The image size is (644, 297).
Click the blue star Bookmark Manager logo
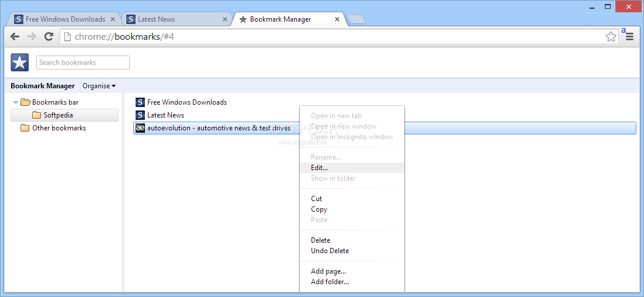click(19, 63)
